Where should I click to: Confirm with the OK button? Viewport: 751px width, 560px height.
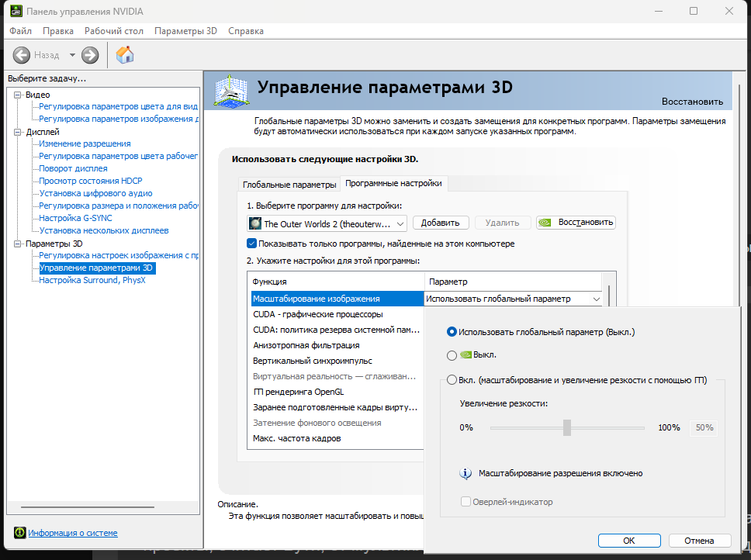click(629, 541)
